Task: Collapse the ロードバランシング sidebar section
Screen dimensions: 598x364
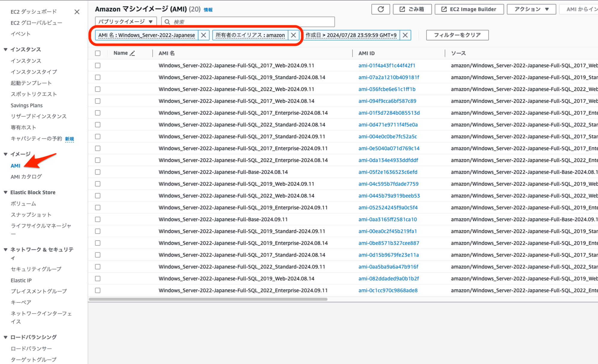Action: 5,337
